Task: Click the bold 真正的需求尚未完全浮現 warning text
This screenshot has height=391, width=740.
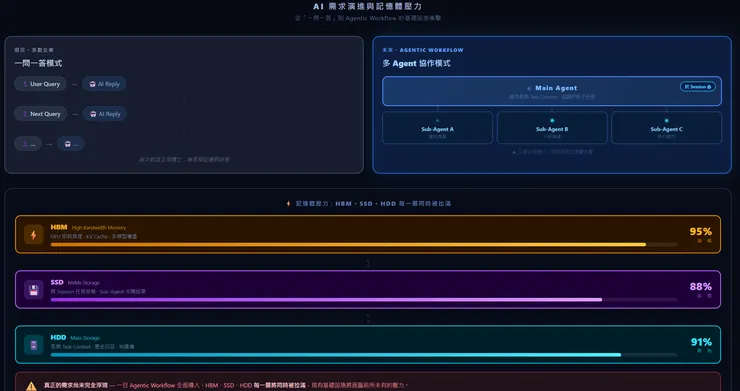Action: pyautogui.click(x=76, y=385)
